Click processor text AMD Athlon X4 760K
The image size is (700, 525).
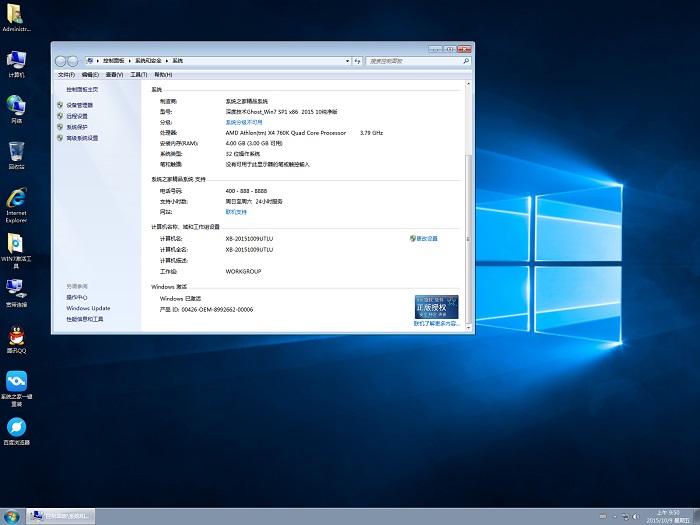click(x=286, y=133)
